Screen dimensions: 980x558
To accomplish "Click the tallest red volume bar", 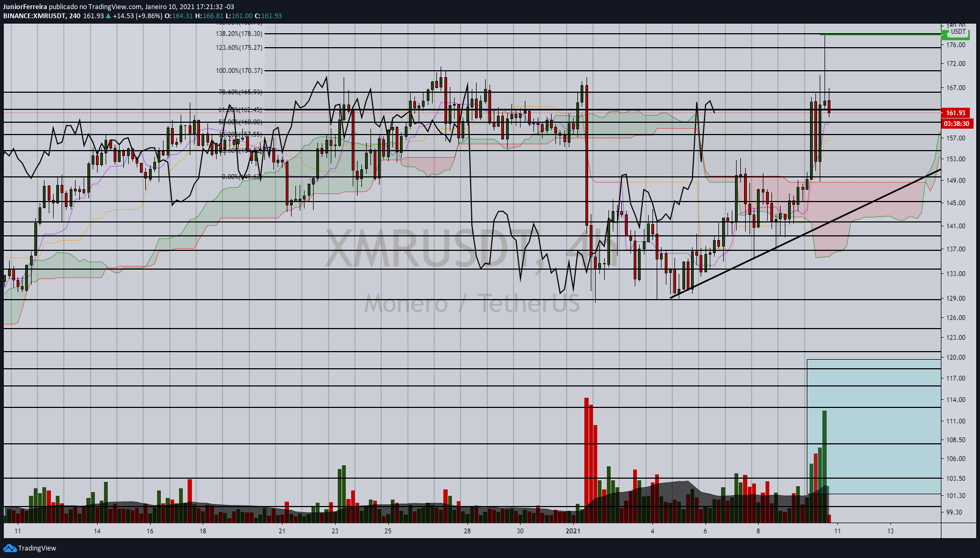I will pos(586,460).
